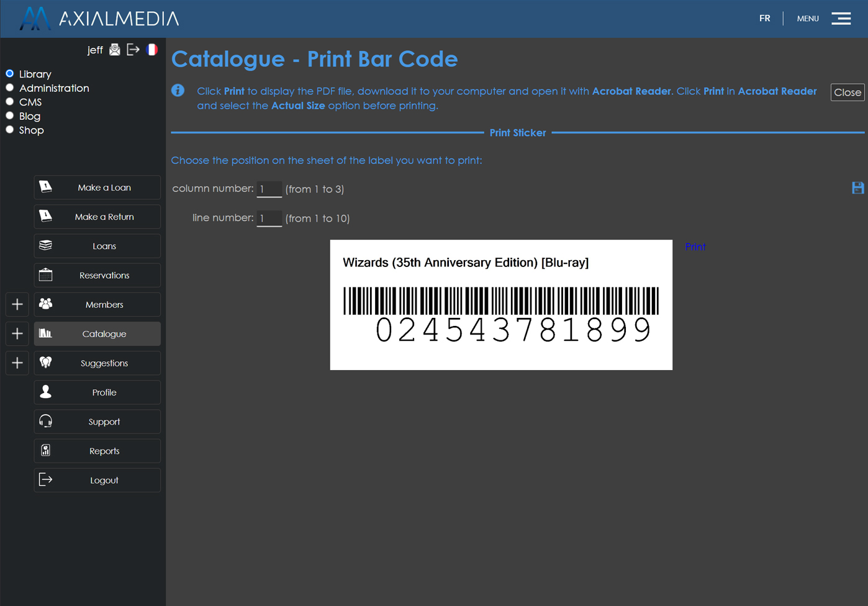Expand the Catalogue submenu plus button
The image size is (868, 606).
click(x=17, y=333)
